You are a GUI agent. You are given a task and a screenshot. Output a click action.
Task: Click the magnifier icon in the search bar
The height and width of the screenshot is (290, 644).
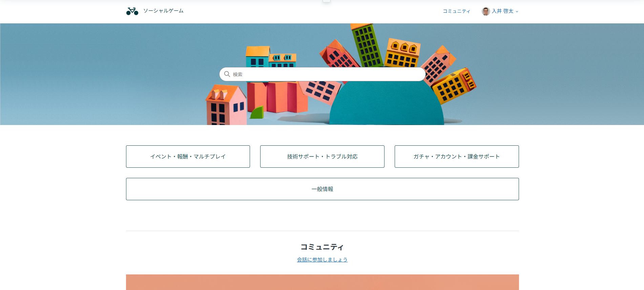[x=227, y=74]
